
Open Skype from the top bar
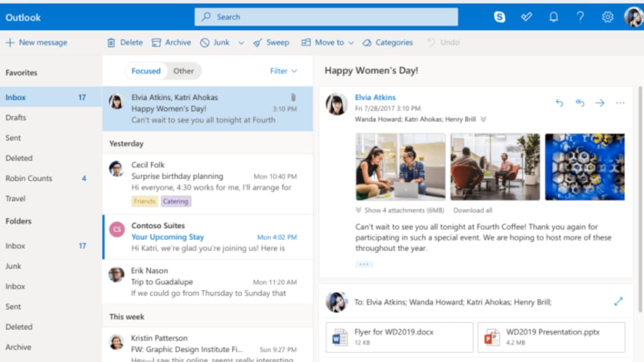tap(500, 17)
